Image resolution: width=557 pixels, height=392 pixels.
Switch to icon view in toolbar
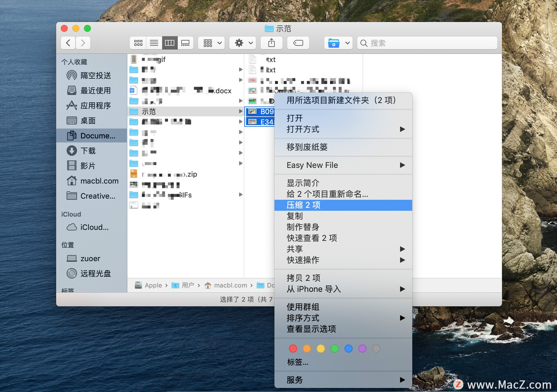[x=138, y=43]
